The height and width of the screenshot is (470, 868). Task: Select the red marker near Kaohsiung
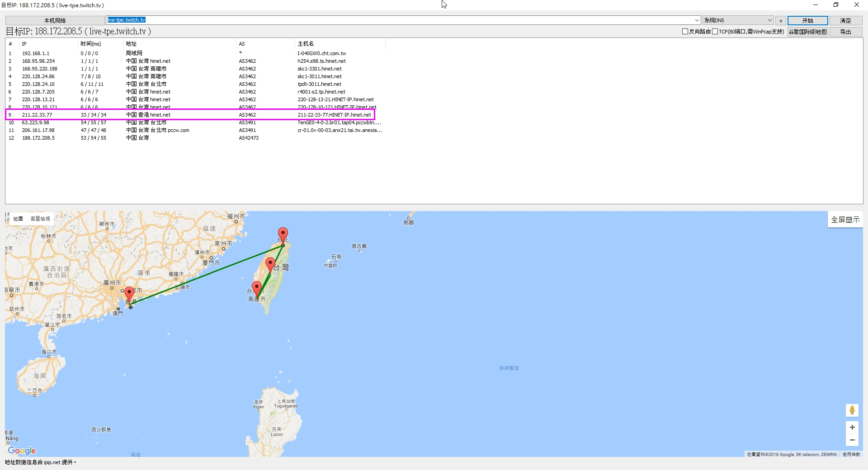(x=257, y=289)
